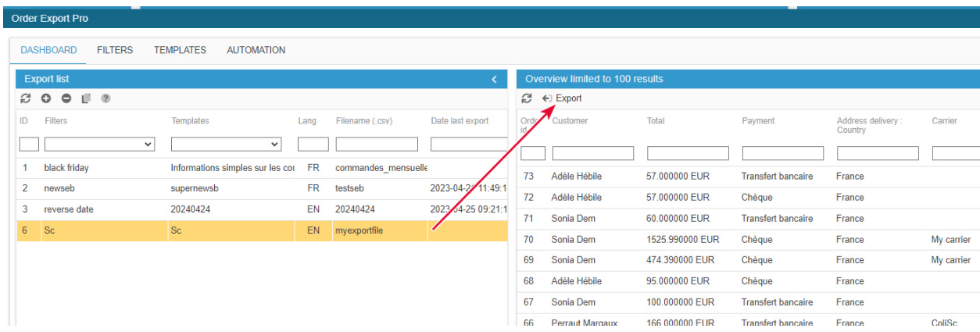Image resolution: width=980 pixels, height=332 pixels.
Task: Open help question mark in Export list toolbar
Action: coord(106,98)
